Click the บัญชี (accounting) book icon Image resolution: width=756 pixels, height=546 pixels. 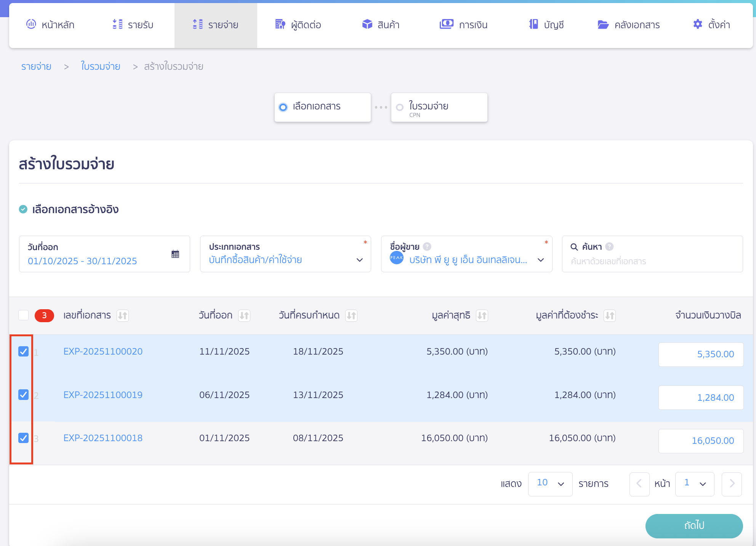tap(533, 24)
